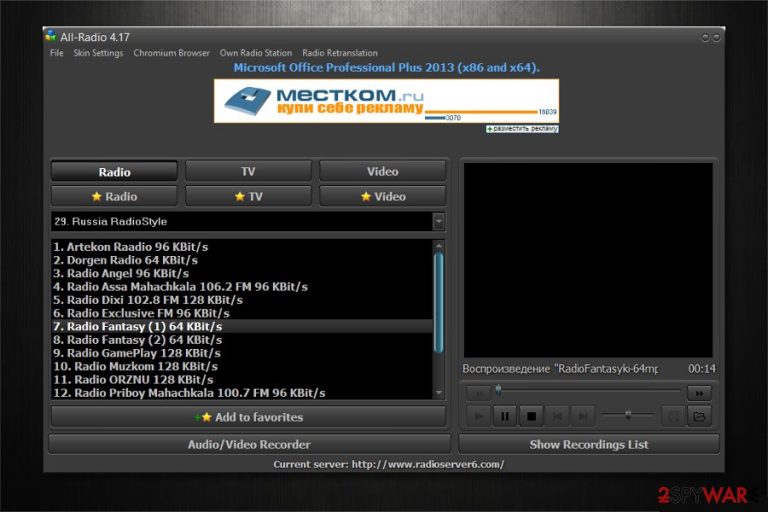Screen dimensions: 768x512
Task: Switch to the Video tab
Action: pyautogui.click(x=383, y=171)
